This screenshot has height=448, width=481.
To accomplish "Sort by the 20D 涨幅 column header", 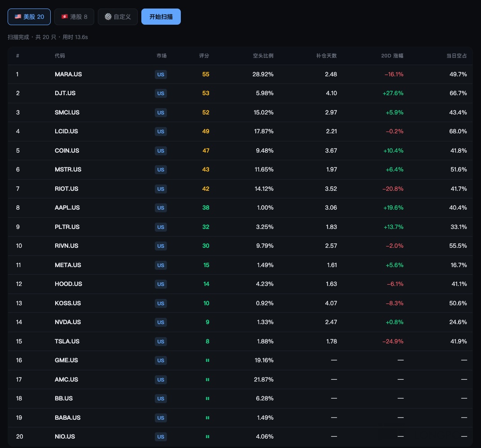I will [x=392, y=56].
